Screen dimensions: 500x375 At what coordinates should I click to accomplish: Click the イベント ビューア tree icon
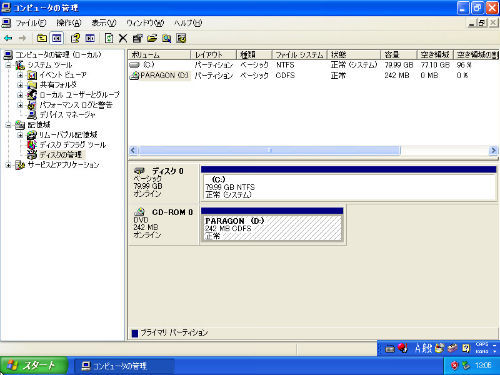32,75
